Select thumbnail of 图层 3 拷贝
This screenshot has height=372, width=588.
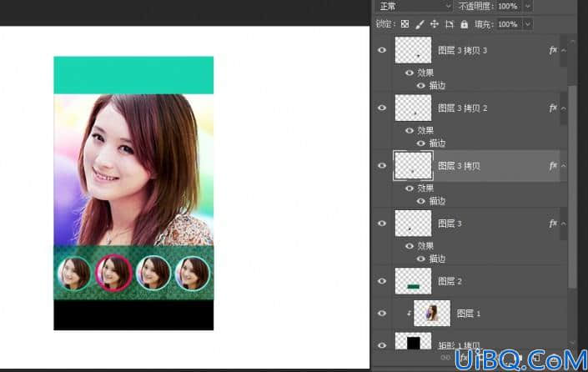click(x=413, y=165)
